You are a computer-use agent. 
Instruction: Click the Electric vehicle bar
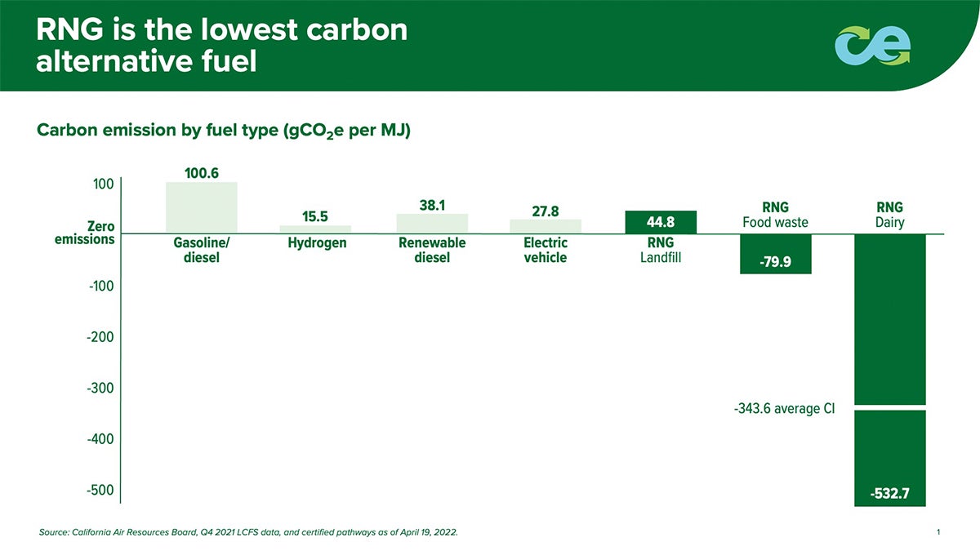pyautogui.click(x=546, y=226)
